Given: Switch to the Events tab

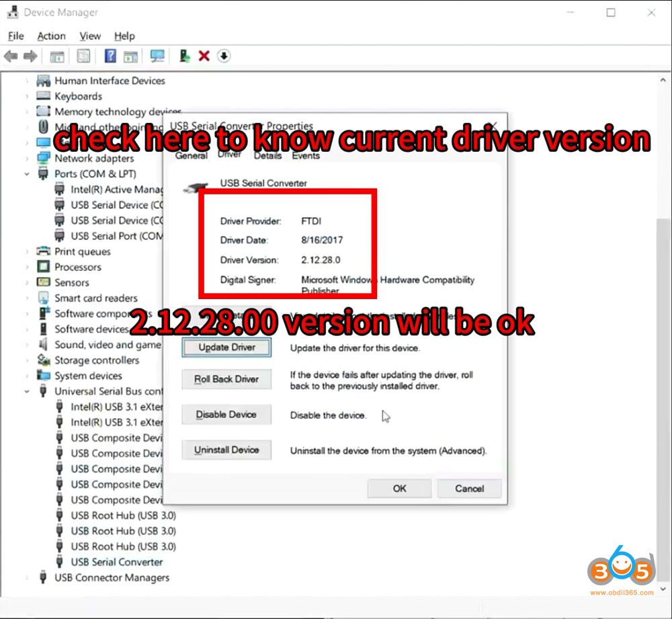Looking at the screenshot, I should 306,156.
